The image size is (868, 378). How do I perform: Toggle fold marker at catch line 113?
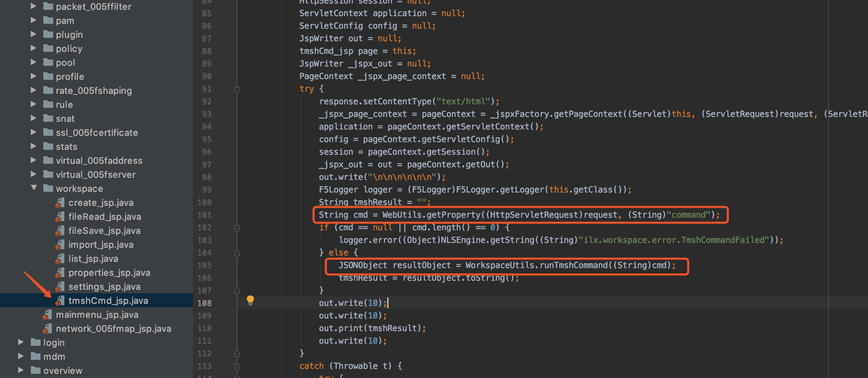click(237, 367)
